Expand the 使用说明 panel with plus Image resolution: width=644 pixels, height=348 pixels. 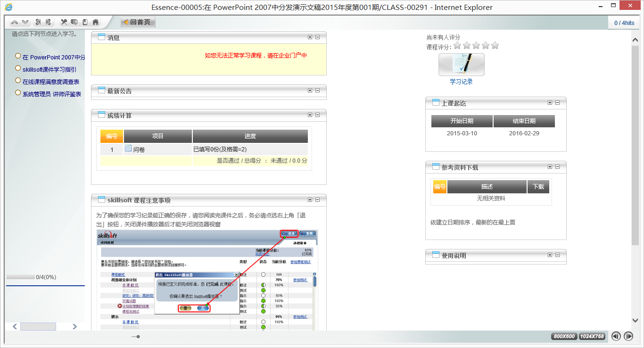(x=550, y=255)
